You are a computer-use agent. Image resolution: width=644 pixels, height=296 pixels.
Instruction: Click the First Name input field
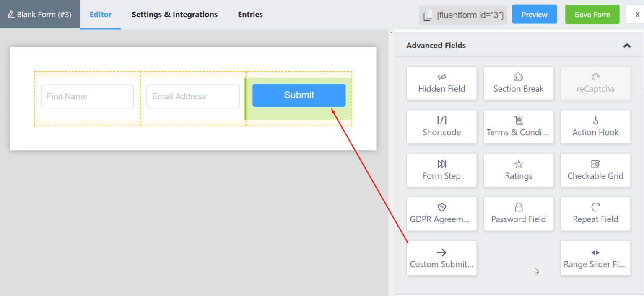(x=87, y=96)
